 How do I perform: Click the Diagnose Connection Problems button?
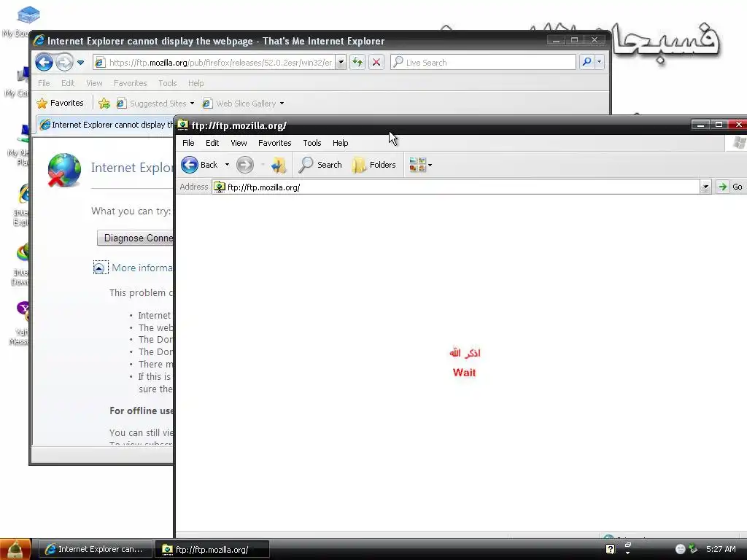[x=135, y=238]
